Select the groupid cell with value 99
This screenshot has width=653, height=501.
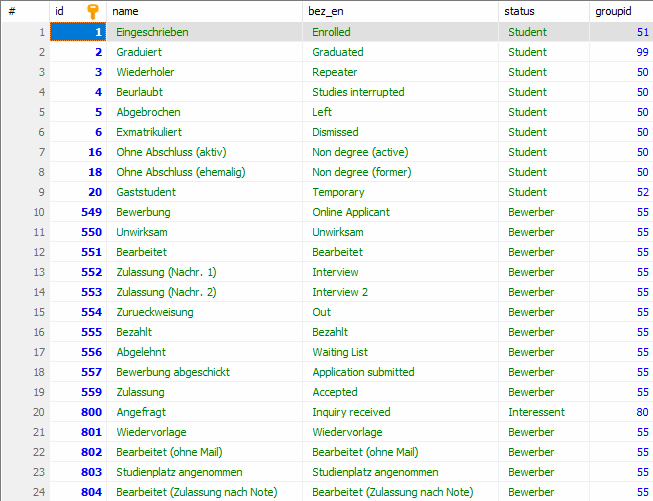(x=620, y=52)
